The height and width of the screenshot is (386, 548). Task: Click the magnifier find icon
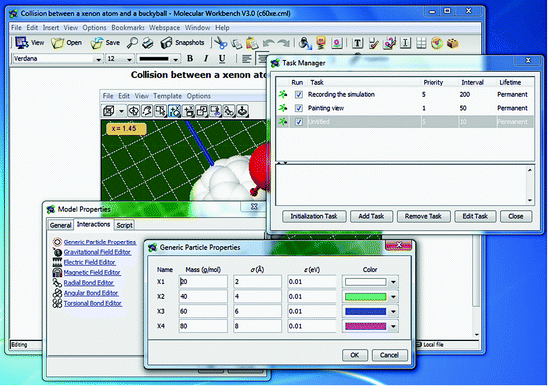(132, 43)
